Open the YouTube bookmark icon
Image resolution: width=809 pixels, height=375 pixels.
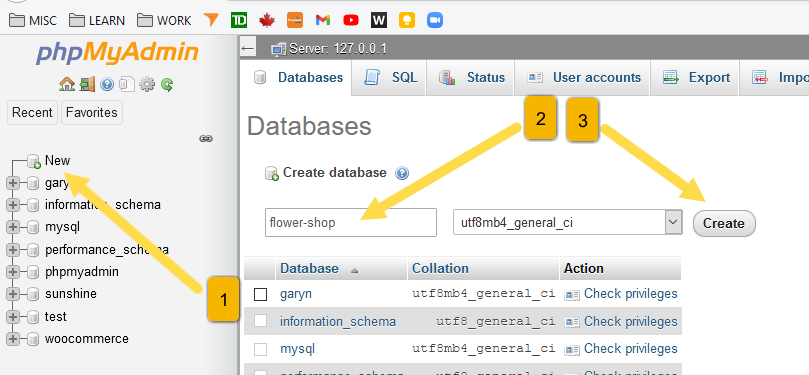(350, 20)
